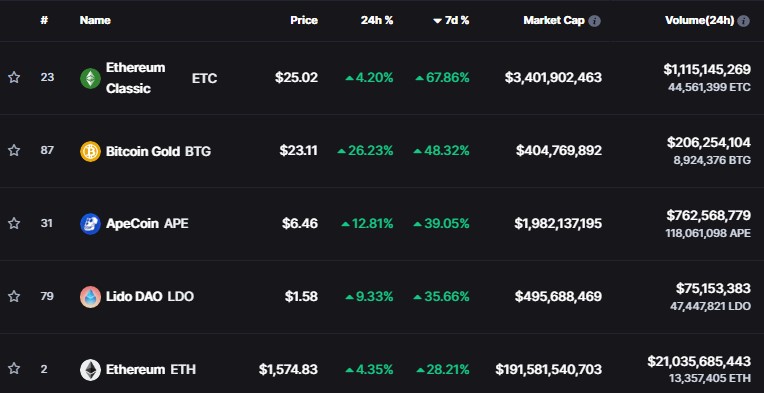Click the Ethereum Classic coin logo
Viewport: 764px width, 393px height.
90,78
